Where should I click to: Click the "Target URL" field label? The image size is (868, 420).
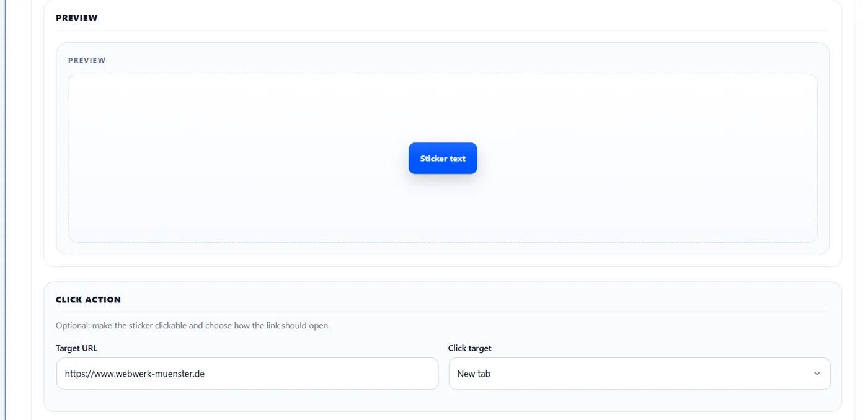click(x=76, y=348)
